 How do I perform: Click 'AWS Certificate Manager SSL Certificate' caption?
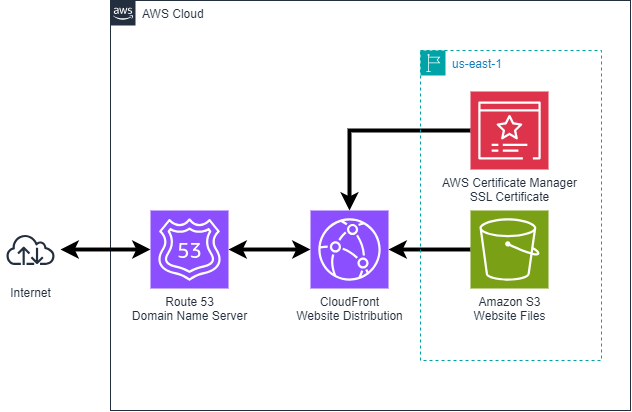509,190
